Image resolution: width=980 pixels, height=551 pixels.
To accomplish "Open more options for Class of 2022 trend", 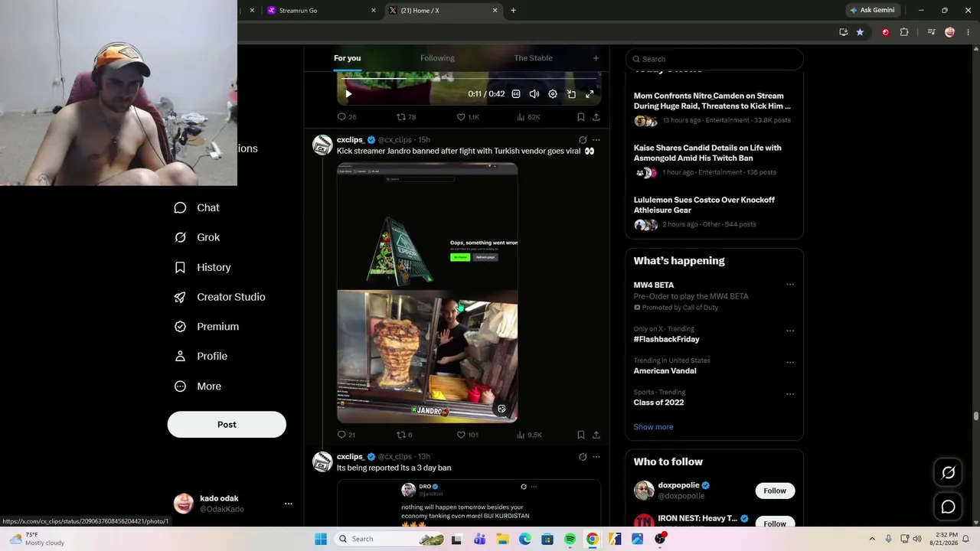I will point(790,394).
